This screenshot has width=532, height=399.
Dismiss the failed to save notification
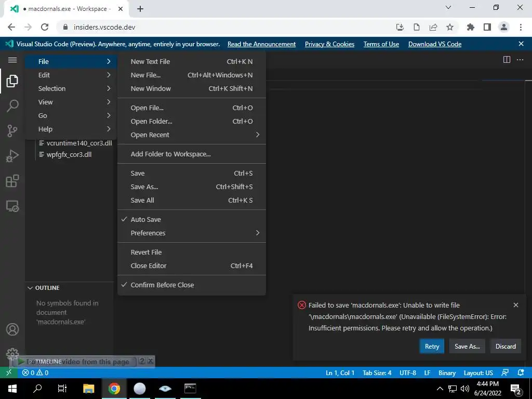pos(516,305)
